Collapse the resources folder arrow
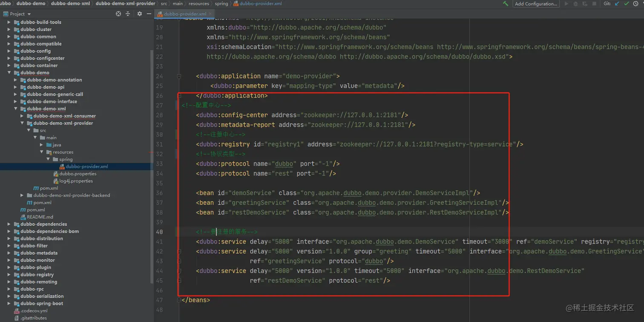 tap(42, 152)
